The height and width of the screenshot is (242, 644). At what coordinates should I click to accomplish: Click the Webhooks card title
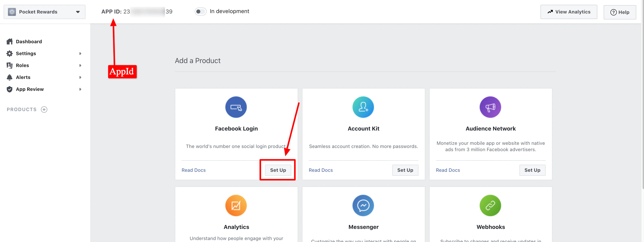[490, 227]
